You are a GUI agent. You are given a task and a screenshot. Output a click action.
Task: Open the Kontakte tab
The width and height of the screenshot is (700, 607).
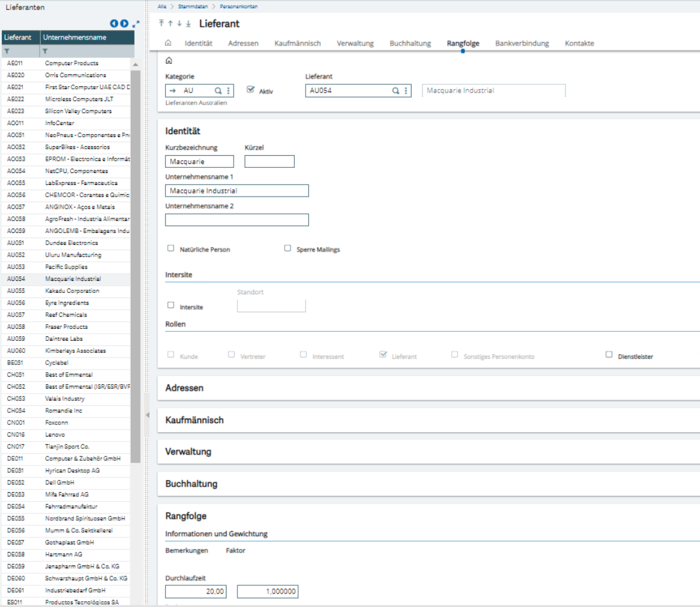pos(579,43)
